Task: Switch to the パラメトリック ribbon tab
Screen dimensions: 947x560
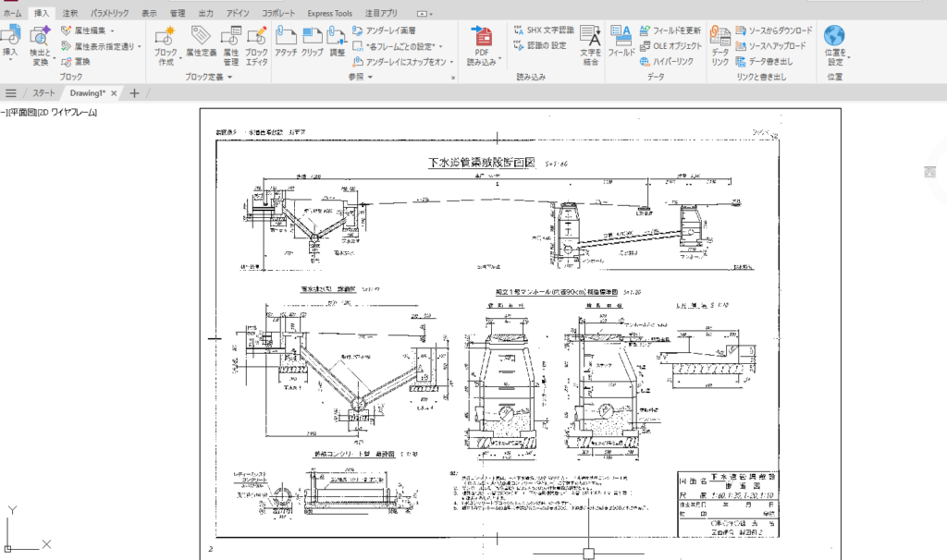Action: tap(109, 13)
